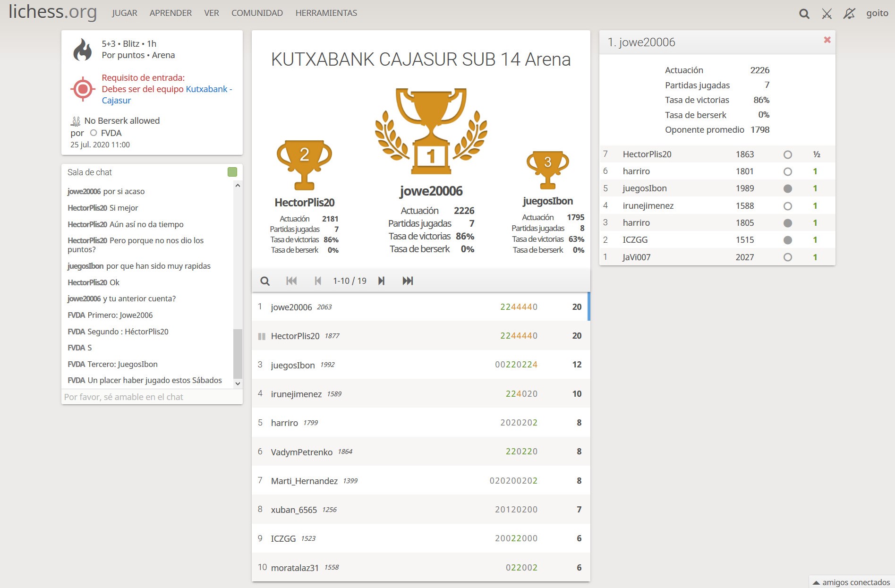Go to previous standings page
895x588 pixels.
pyautogui.click(x=318, y=281)
